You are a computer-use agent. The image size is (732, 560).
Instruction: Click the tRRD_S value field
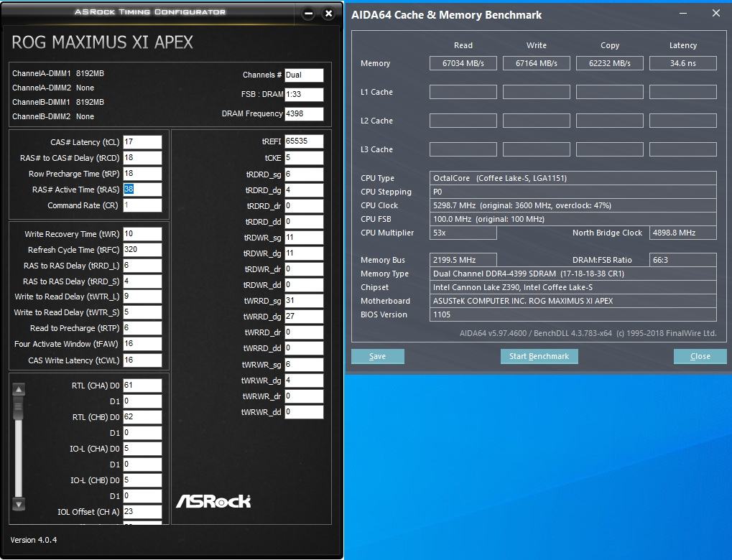(x=142, y=281)
